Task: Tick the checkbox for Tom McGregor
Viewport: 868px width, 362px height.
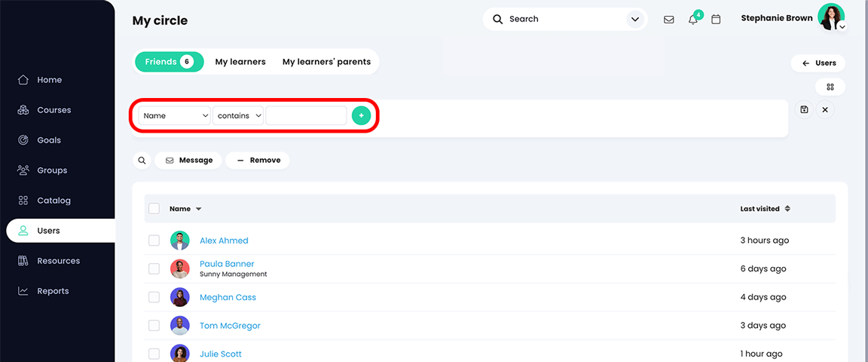Action: click(154, 325)
